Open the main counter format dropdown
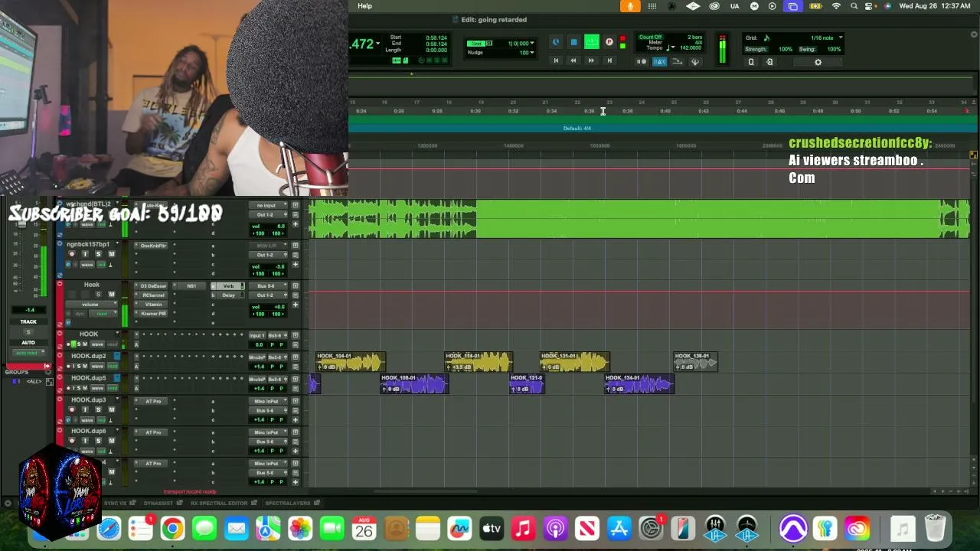The height and width of the screenshot is (551, 980). click(377, 44)
